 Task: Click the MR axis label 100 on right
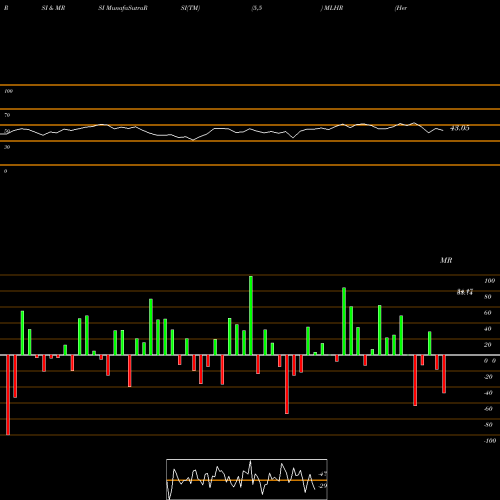[x=489, y=281]
